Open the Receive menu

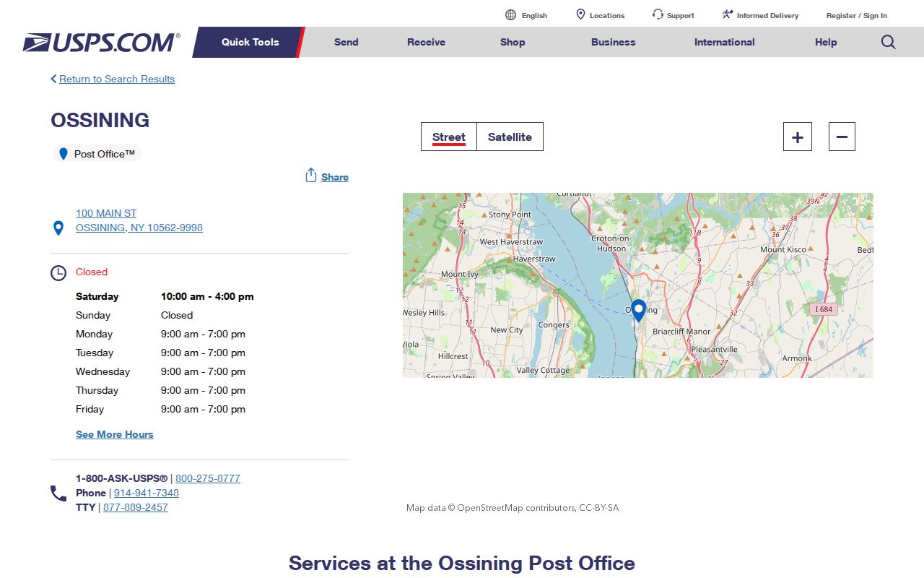pyautogui.click(x=426, y=42)
